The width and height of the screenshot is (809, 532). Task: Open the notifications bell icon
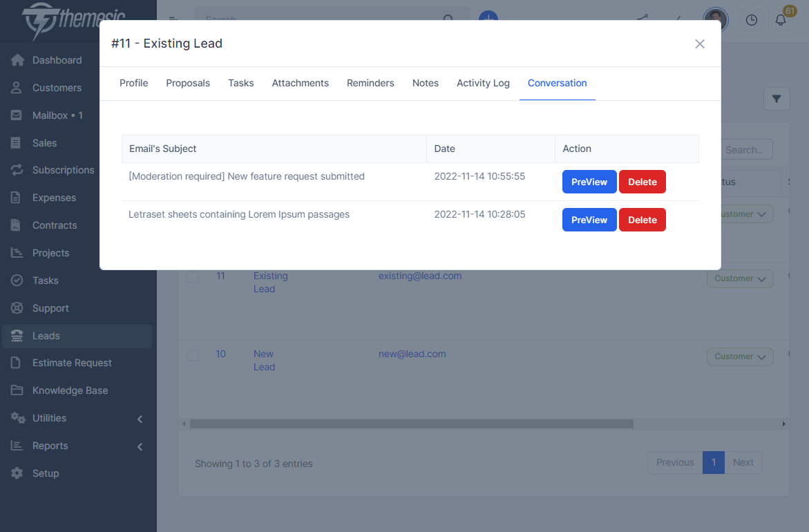(781, 20)
